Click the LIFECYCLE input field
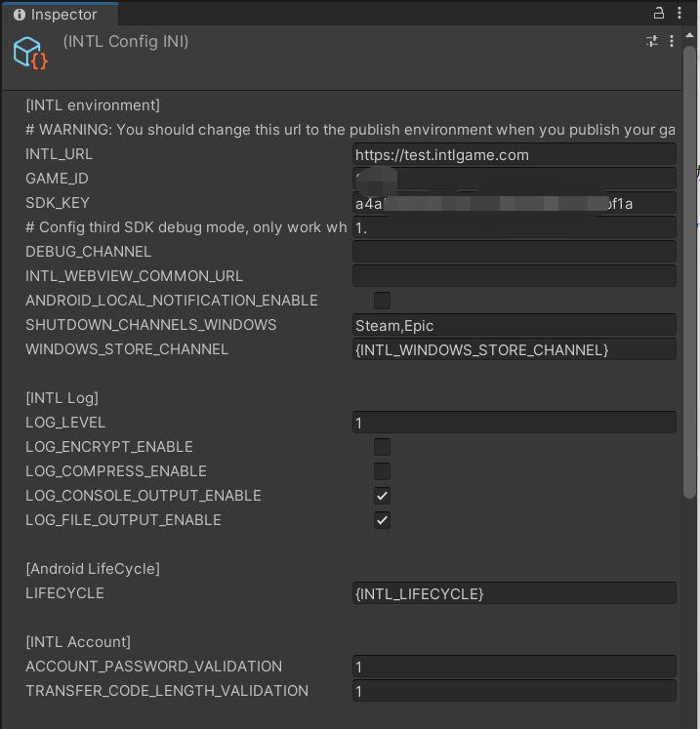 [x=514, y=593]
